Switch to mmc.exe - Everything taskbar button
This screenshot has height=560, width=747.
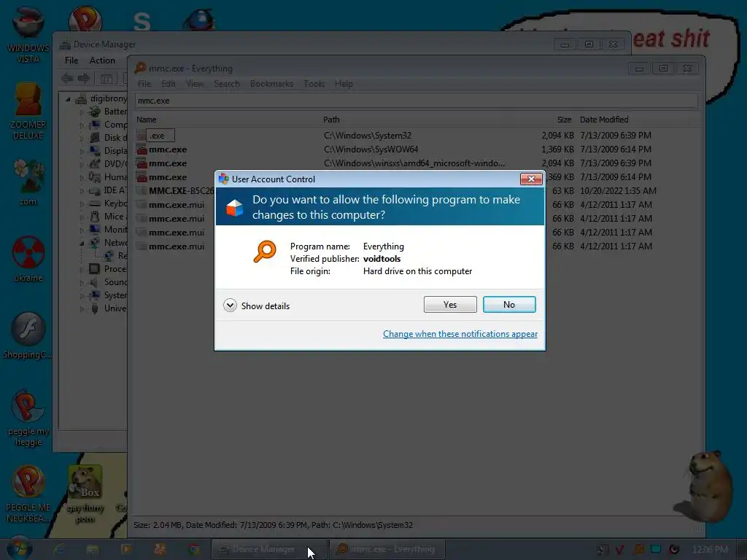pyautogui.click(x=387, y=549)
